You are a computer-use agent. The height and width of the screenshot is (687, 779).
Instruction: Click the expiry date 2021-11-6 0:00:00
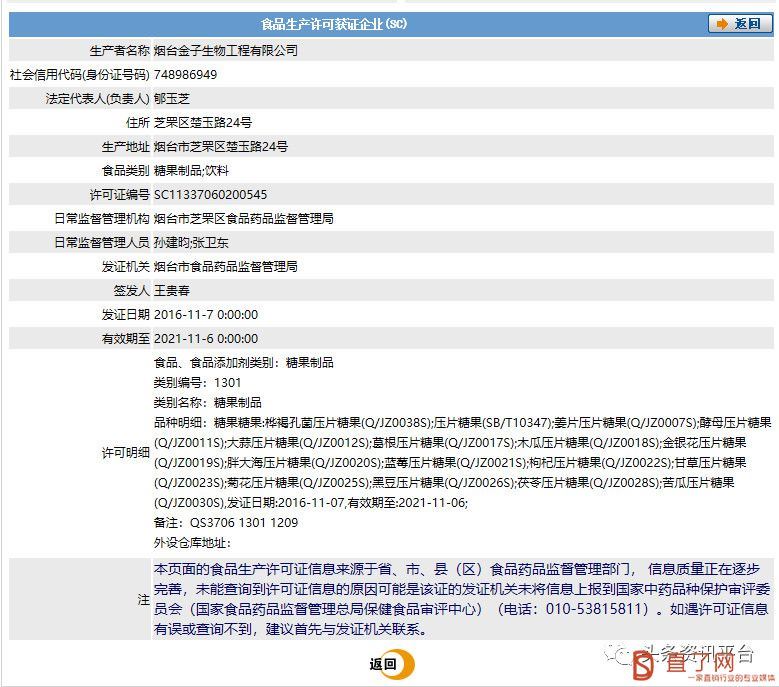(205, 338)
